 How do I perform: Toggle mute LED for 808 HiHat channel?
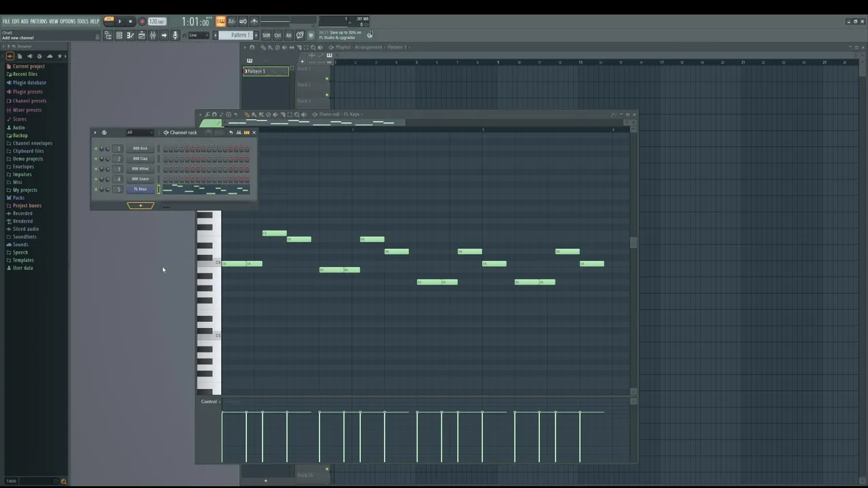tap(96, 169)
